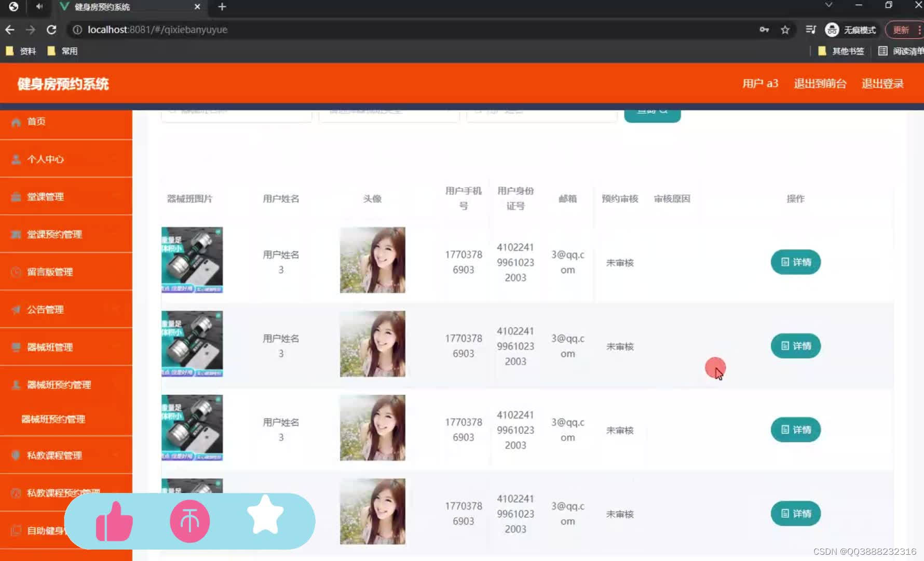The width and height of the screenshot is (924, 561).
Task: Click the white star favorite icon
Action: pos(265,515)
